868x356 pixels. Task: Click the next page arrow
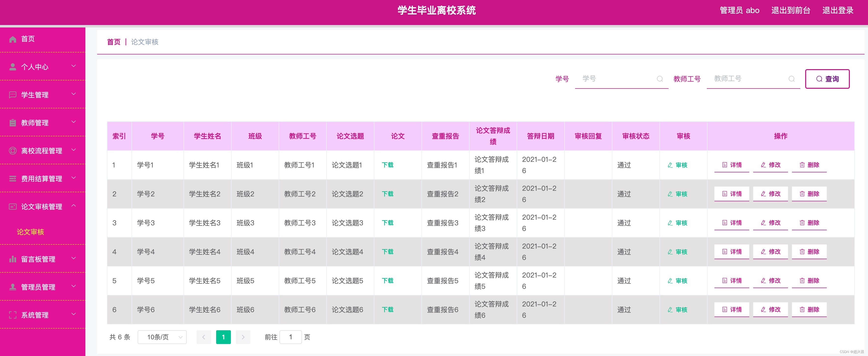click(243, 337)
